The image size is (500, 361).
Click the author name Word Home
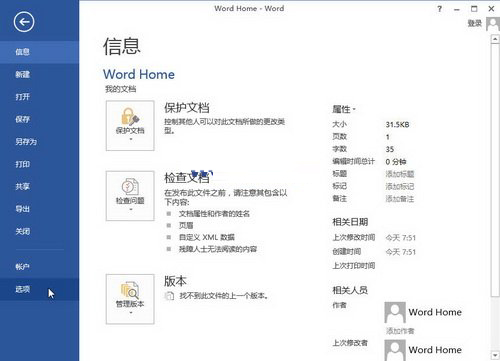tap(435, 312)
